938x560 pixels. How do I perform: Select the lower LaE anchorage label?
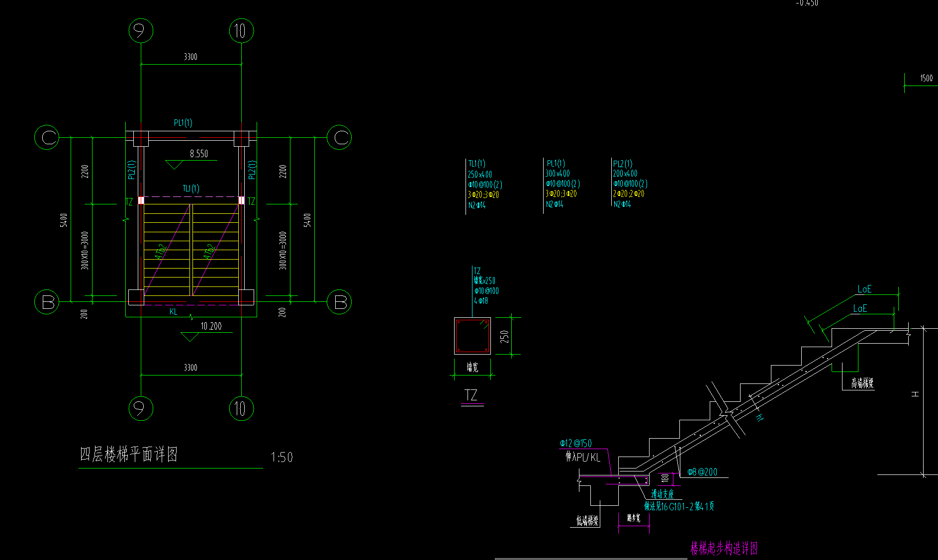click(860, 308)
